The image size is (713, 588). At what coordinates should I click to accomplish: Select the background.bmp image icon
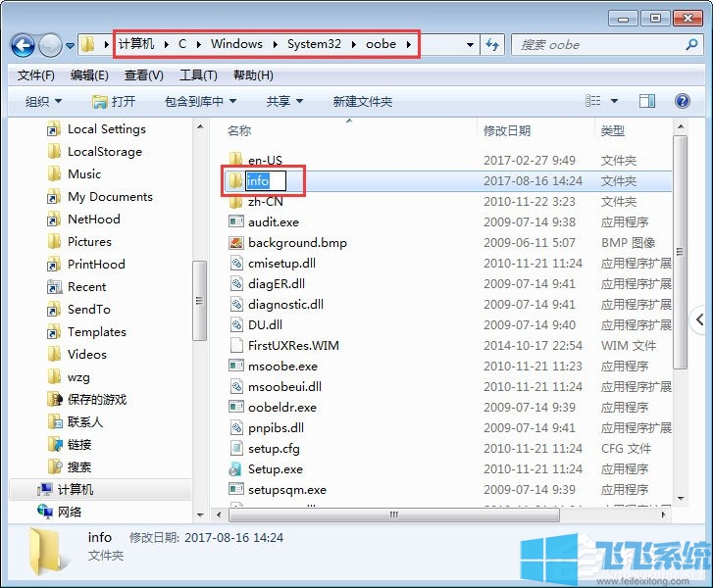[236, 243]
